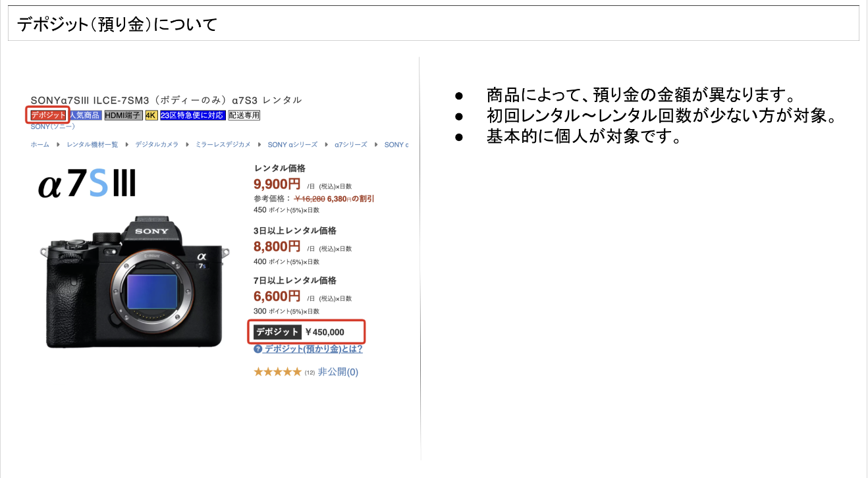
Task: Open ミラーレスデジカメ breadcrumb link
Action: (x=223, y=144)
